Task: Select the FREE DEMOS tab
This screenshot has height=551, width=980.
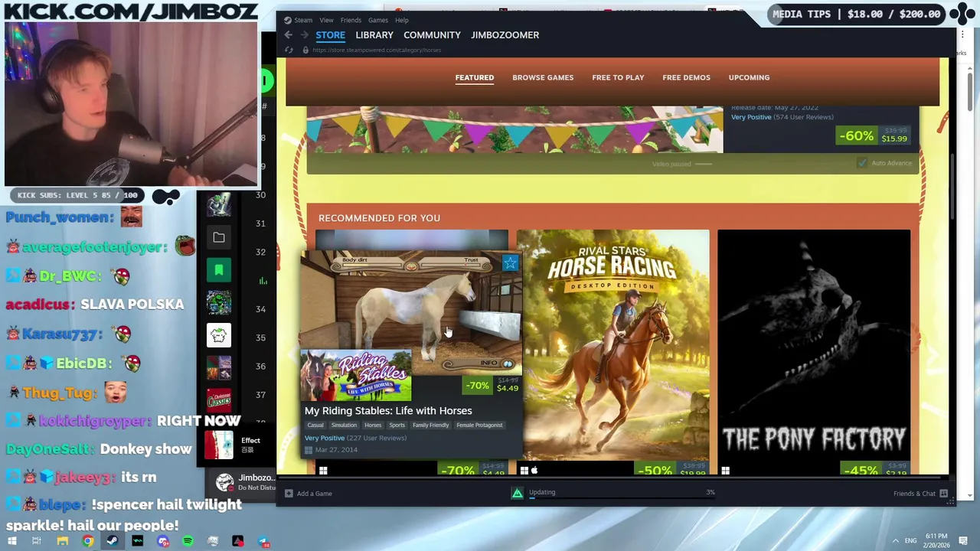Action: point(686,77)
